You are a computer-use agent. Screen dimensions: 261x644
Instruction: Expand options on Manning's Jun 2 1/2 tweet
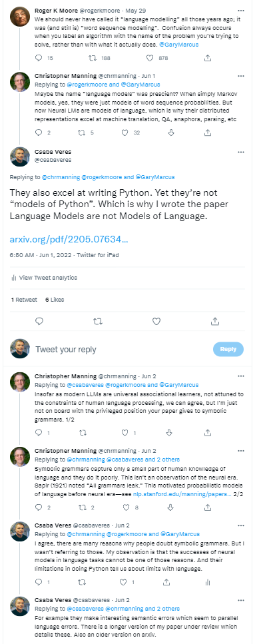[241, 376]
